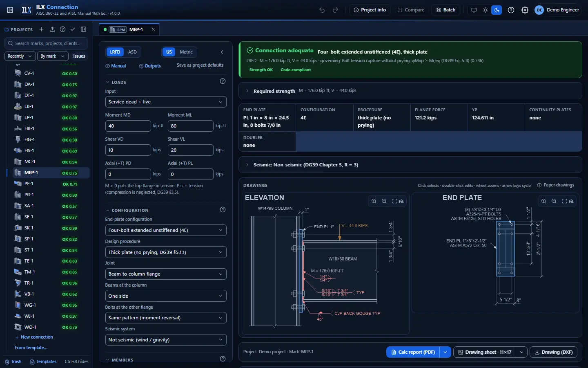Viewport: 588px width, 368px height.
Task: Click the upload icon in Projects header
Action: click(x=52, y=29)
